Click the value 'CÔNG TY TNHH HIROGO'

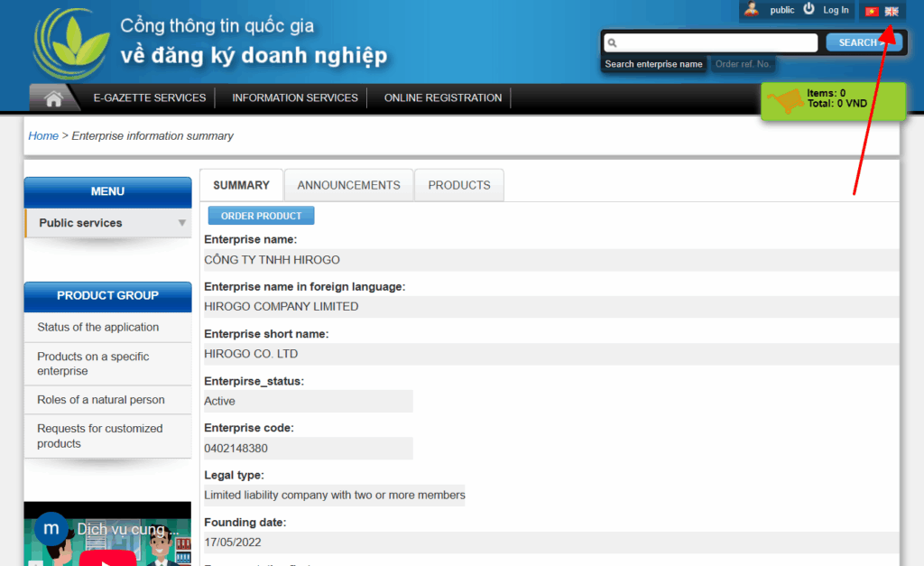(272, 260)
